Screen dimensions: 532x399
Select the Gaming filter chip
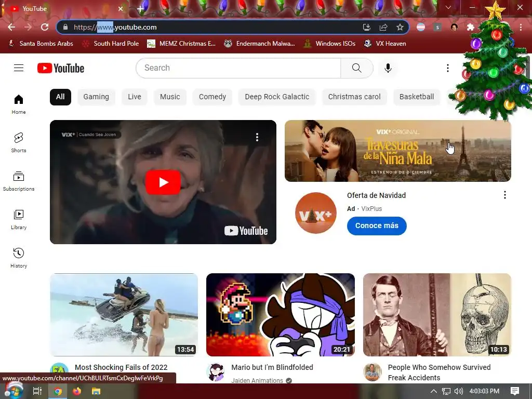96,97
